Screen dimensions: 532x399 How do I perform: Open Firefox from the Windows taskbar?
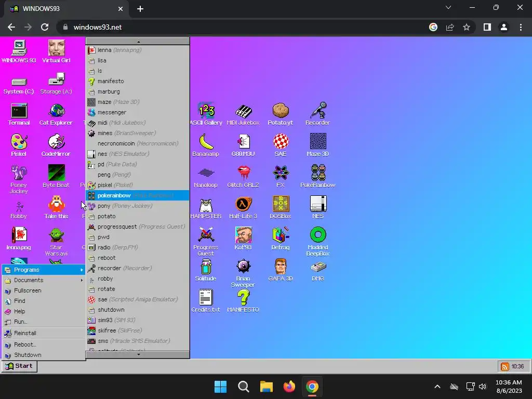pyautogui.click(x=289, y=387)
